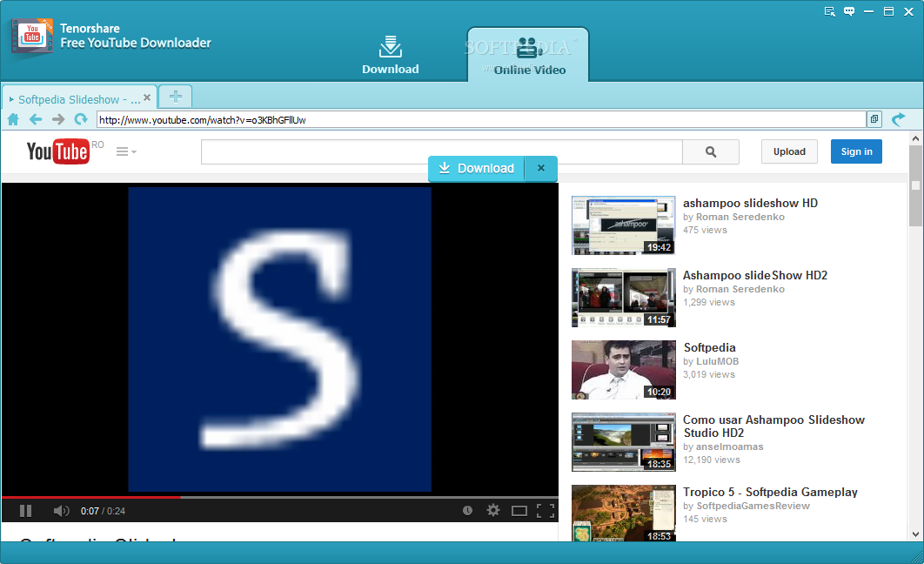Enter fullscreen video mode
924x564 pixels.
pyautogui.click(x=546, y=511)
